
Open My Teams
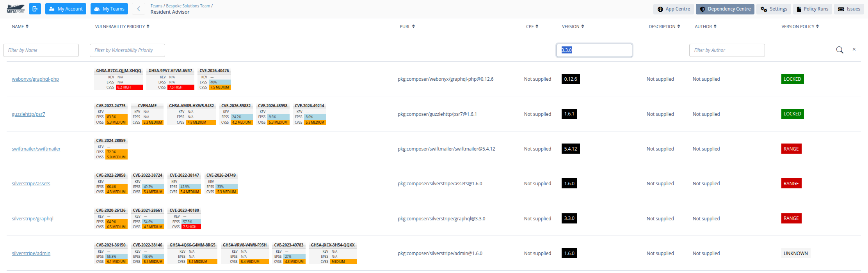coord(109,9)
